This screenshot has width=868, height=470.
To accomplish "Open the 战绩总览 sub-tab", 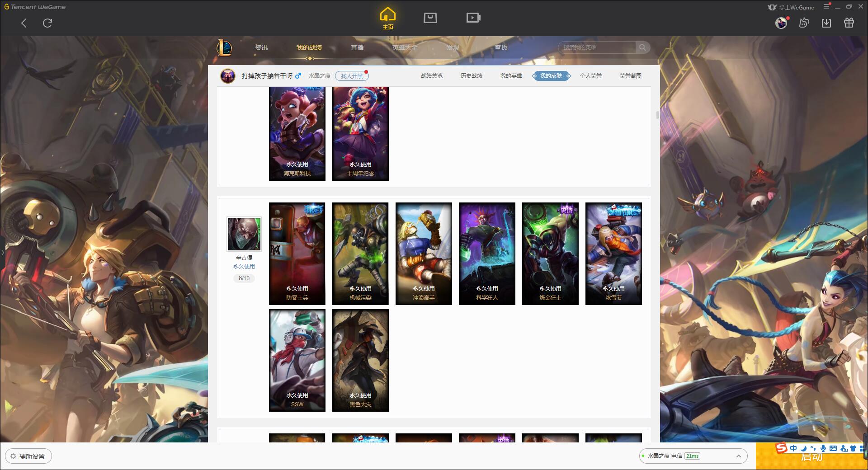I will (x=432, y=76).
